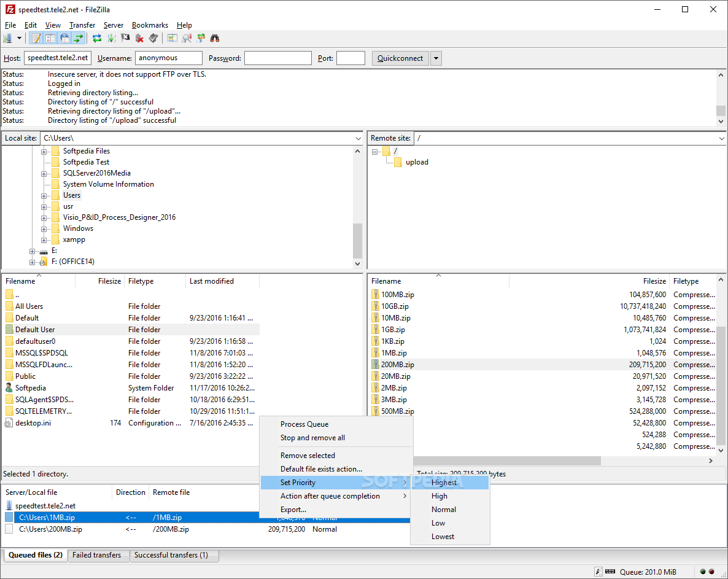Sort remote files by Filesize column
Viewport: 728px width, 579px height.
click(x=589, y=281)
